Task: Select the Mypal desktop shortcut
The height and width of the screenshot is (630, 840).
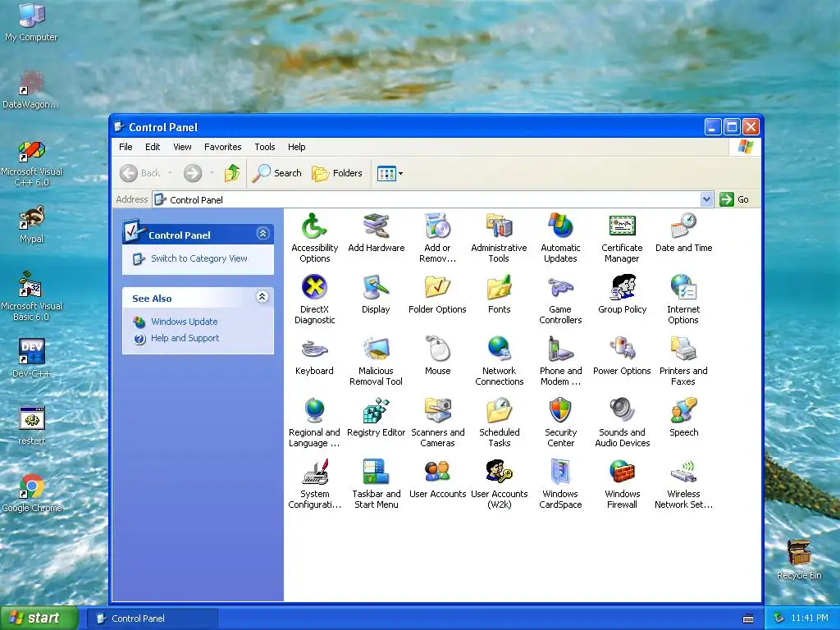Action: click(x=32, y=224)
